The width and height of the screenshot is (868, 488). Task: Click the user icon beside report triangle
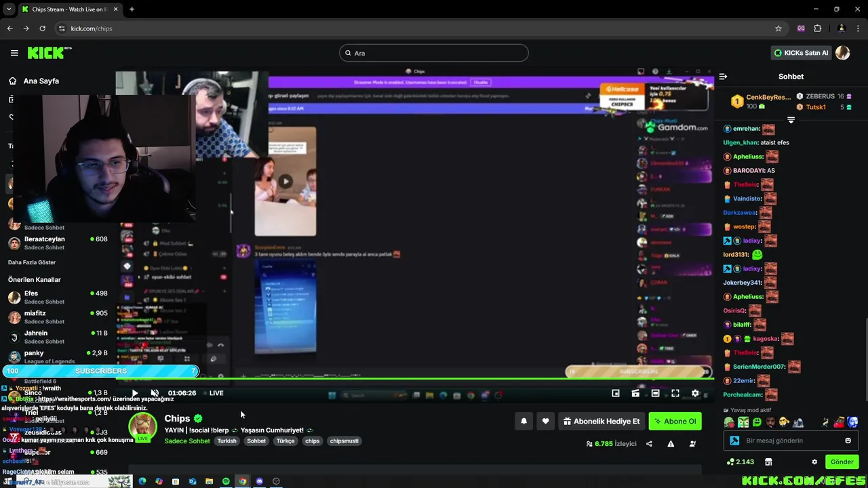pos(692,444)
